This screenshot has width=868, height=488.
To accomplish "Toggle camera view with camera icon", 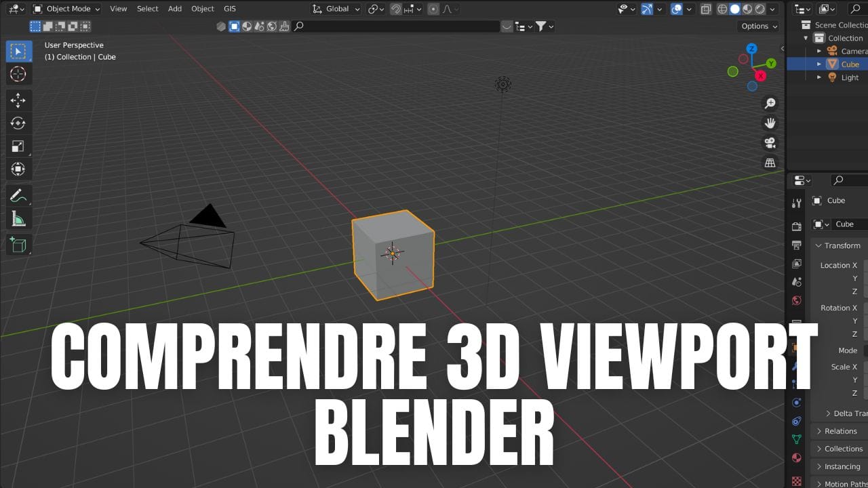I will coord(770,143).
